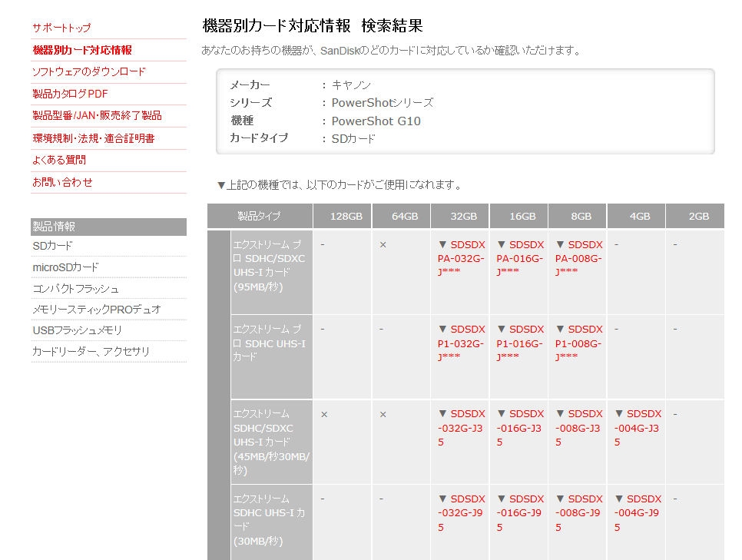
Task: Click × mark in 64GB cell of 95MB/秒 row
Action: click(383, 245)
